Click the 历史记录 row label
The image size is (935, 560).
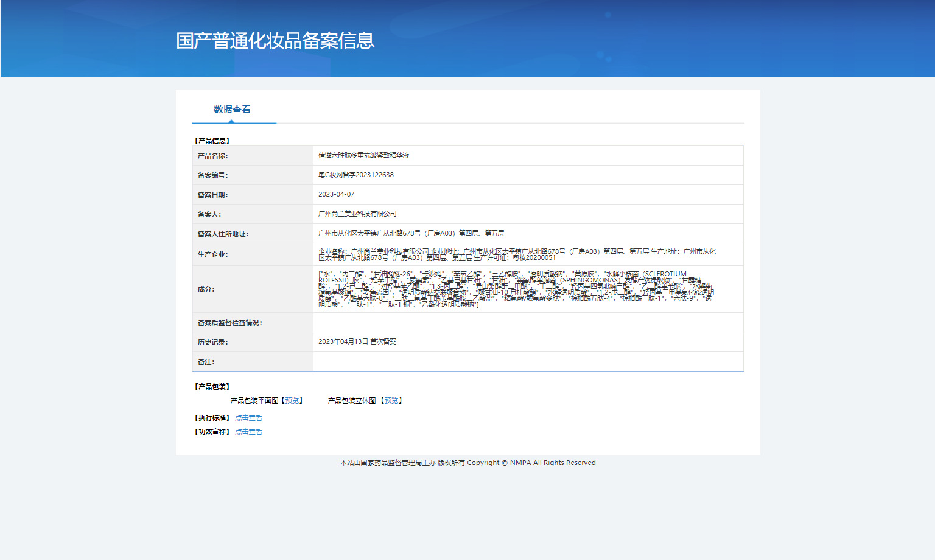tap(213, 342)
